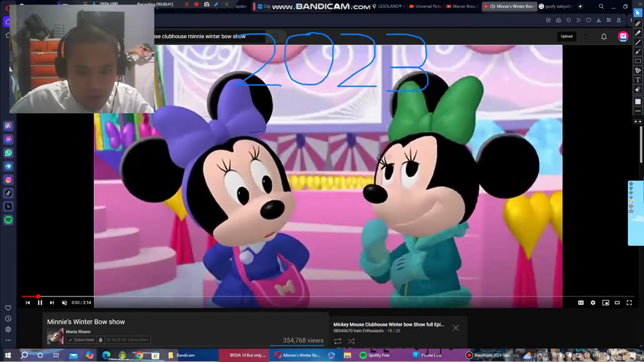Image resolution: width=644 pixels, height=362 pixels.
Task: Click the Windows Start button
Action: 8,355
